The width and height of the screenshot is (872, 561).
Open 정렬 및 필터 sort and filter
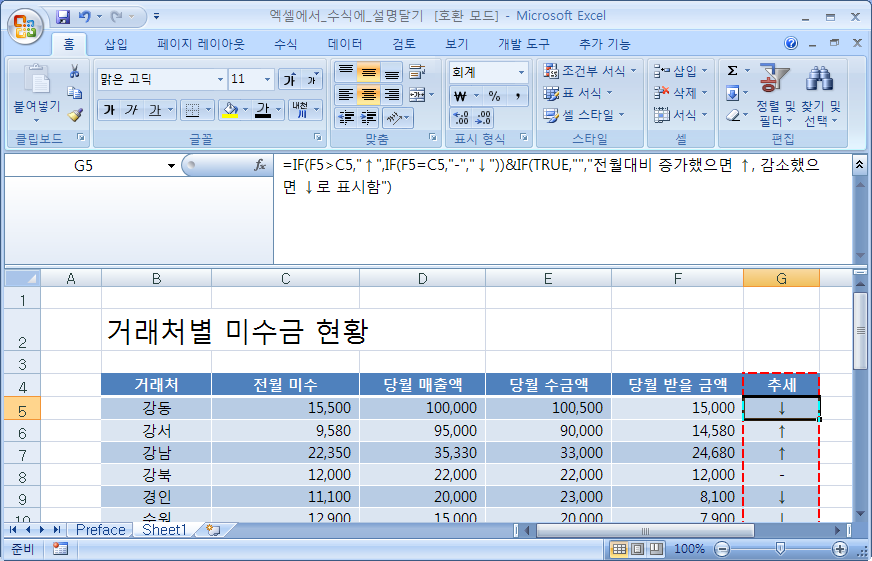775,95
